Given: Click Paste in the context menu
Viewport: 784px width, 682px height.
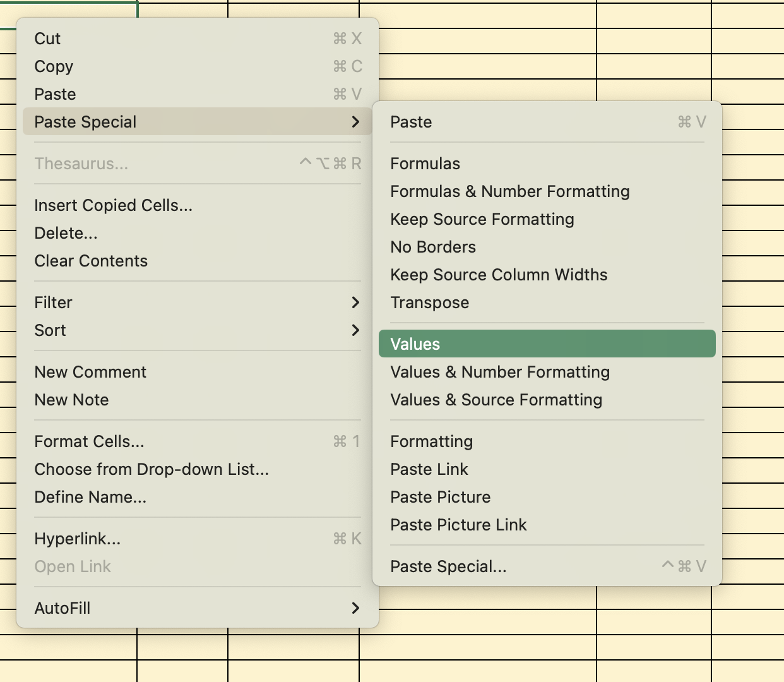Looking at the screenshot, I should 54,94.
